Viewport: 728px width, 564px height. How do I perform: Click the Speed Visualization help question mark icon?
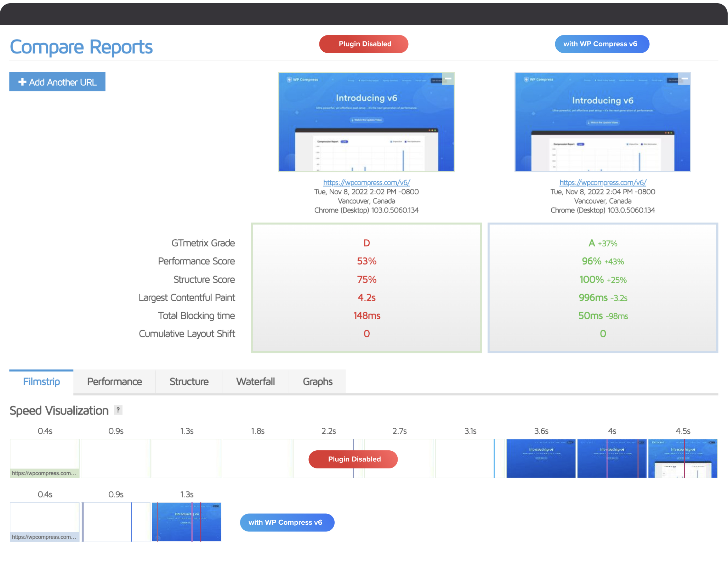click(x=118, y=410)
